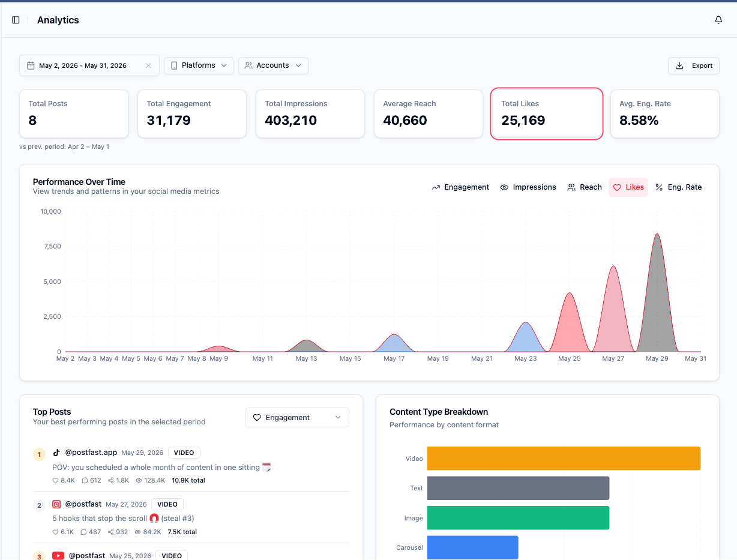Click the eye icon showing 128.4K views

[x=139, y=480]
